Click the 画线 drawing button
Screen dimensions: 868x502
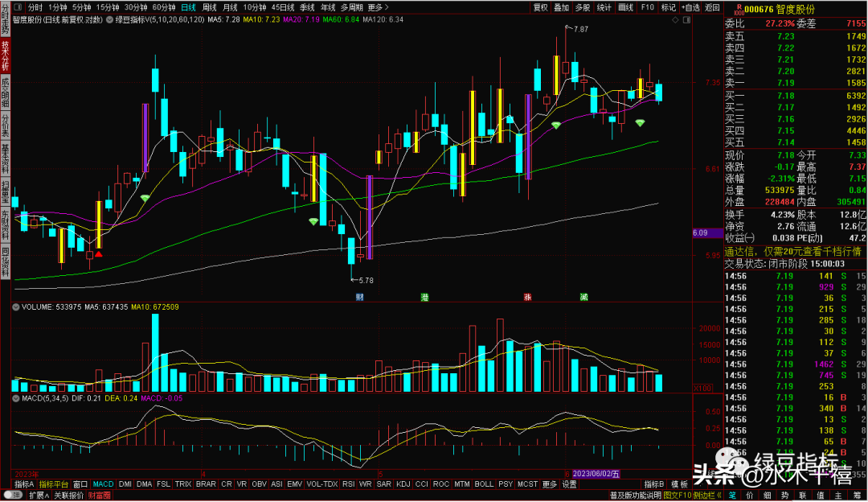pos(625,7)
